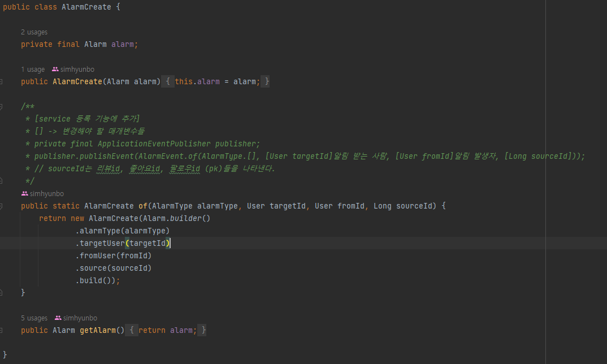Click fold end marker at Javadoc closing
The width and height of the screenshot is (607, 364).
tap(1, 181)
